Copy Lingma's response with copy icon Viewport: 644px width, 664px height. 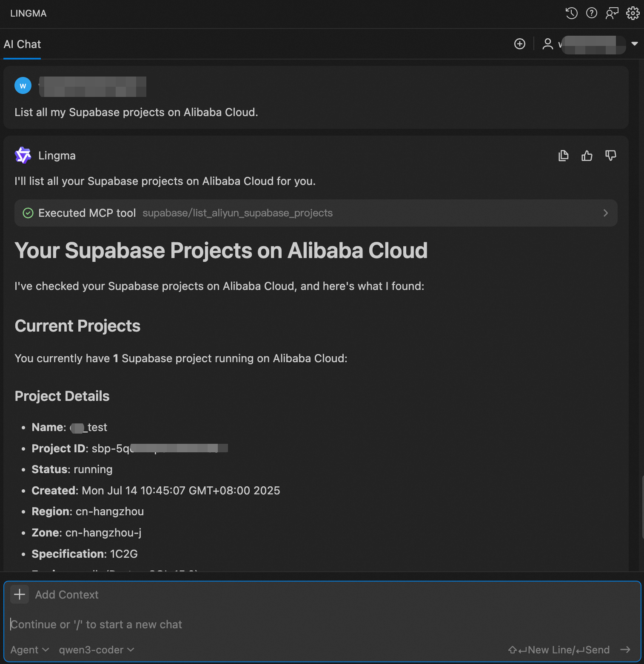(x=563, y=156)
